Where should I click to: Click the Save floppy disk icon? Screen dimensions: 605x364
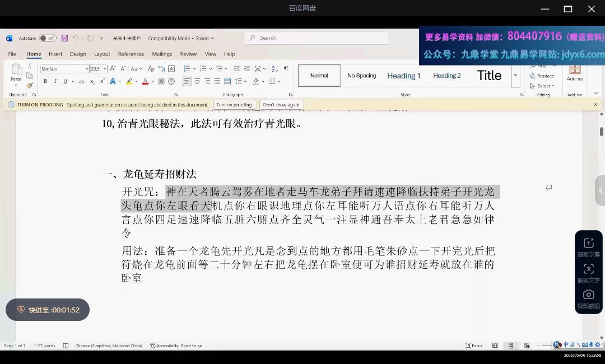pyautogui.click(x=64, y=38)
